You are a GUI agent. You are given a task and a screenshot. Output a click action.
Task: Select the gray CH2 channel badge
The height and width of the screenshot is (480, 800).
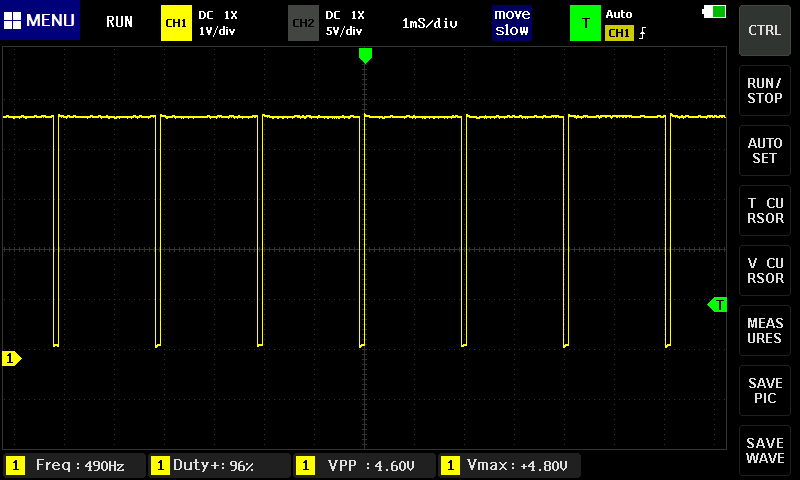coord(303,23)
